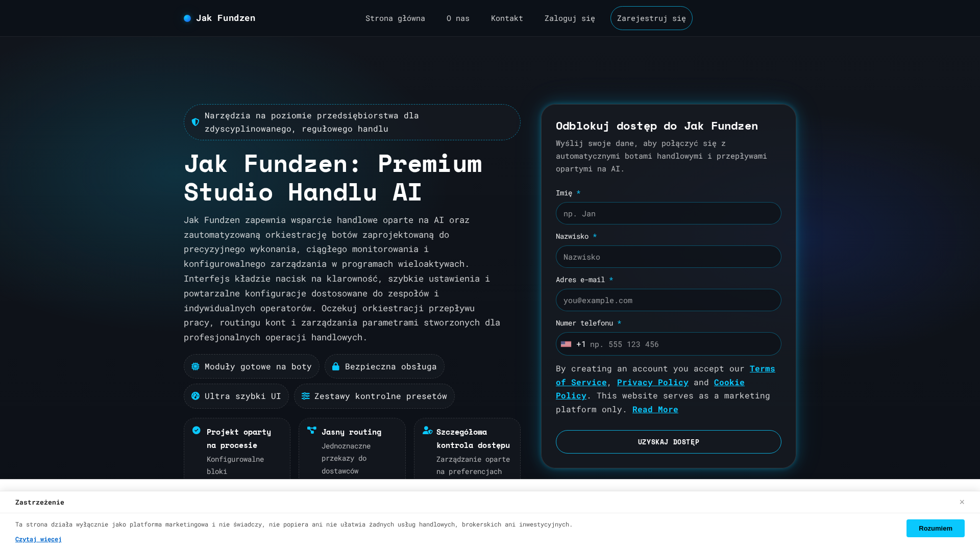Screen dimensions: 980x551
Task: Click the routing nodes icon on Jasny routing card
Action: pos(312,431)
